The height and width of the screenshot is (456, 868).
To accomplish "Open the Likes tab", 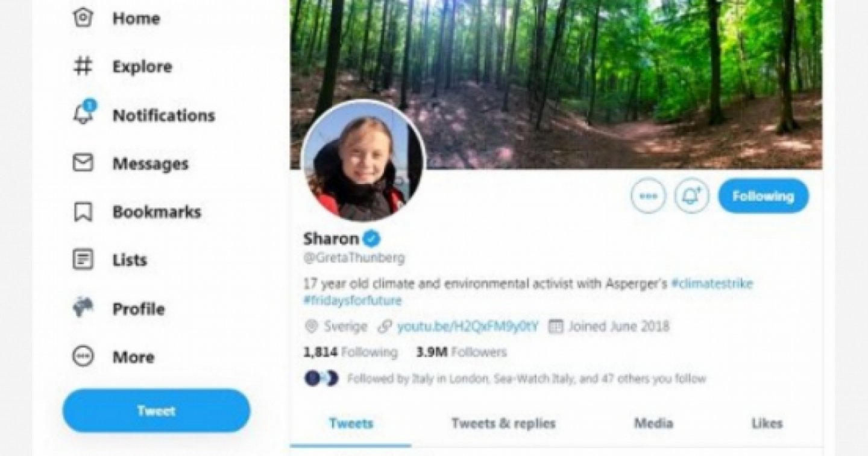I will [767, 423].
